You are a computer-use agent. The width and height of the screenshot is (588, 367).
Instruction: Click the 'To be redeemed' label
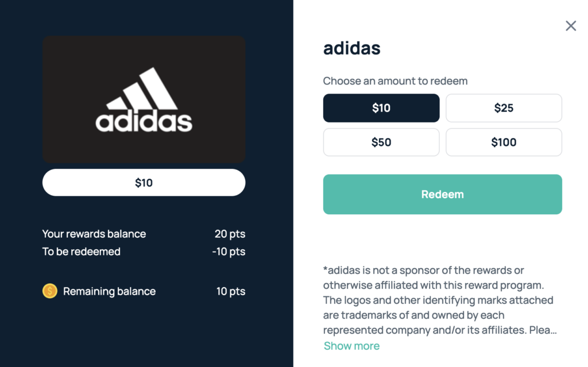pyautogui.click(x=82, y=252)
